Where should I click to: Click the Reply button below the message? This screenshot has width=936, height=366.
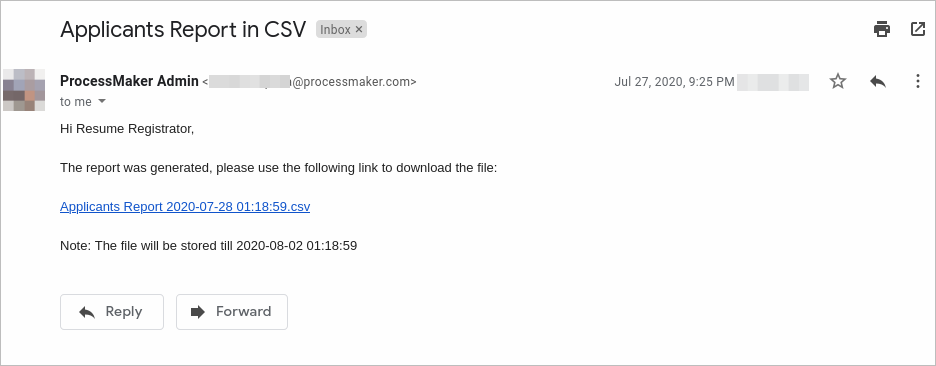[112, 312]
